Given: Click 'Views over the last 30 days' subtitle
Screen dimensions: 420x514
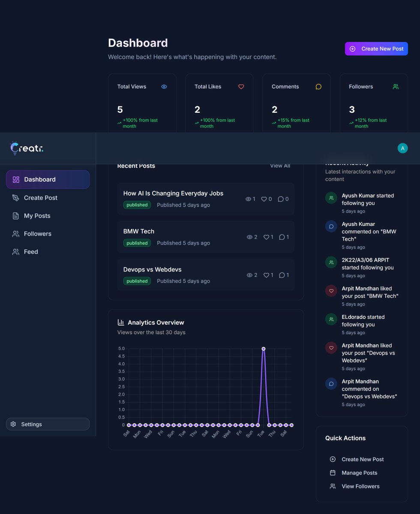Looking at the screenshot, I should pos(151,332).
